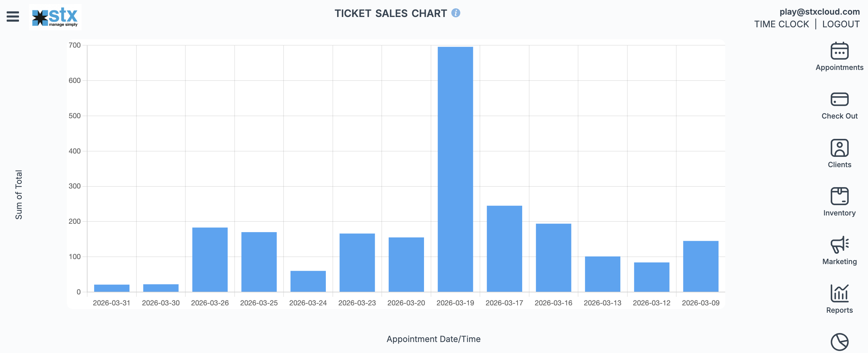868x353 pixels.
Task: Open the Check Out card icon
Action: [839, 100]
